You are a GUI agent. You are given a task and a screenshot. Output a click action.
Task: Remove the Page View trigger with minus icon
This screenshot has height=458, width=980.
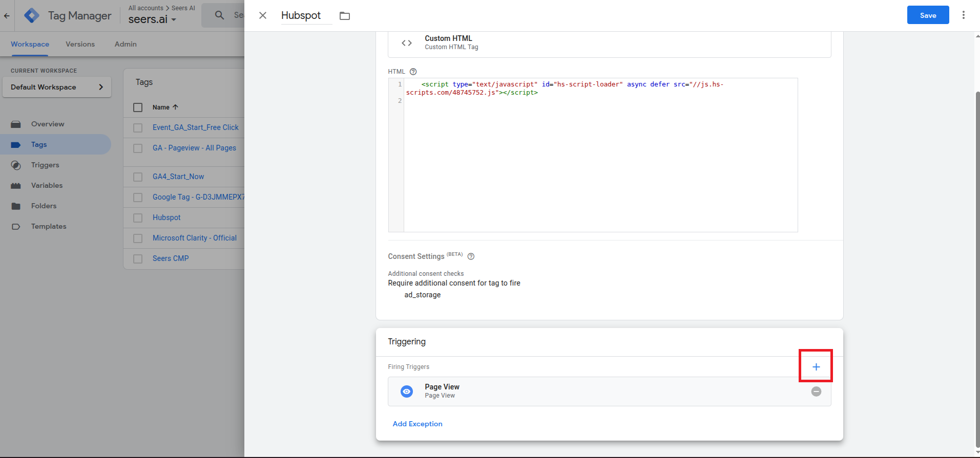[816, 391]
